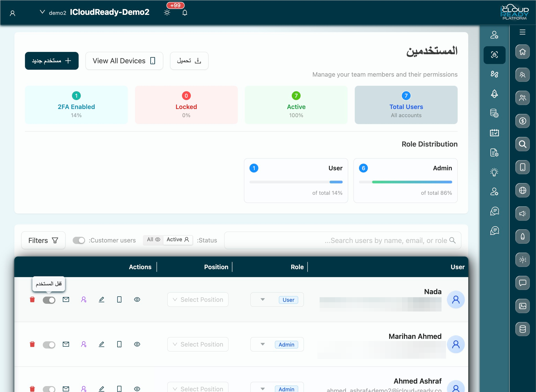Switch theme using the sun icon

coord(167,13)
